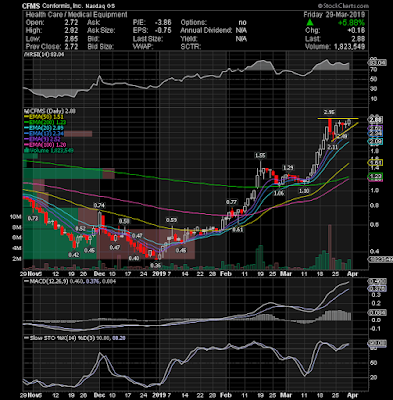Click the stochastic current value tag on right
This screenshot has height=400, width=393.
(377, 343)
